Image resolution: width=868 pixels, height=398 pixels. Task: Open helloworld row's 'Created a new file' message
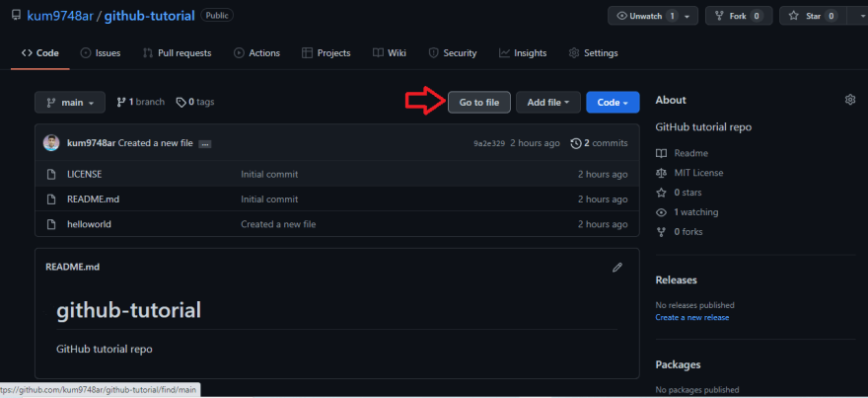(x=278, y=224)
